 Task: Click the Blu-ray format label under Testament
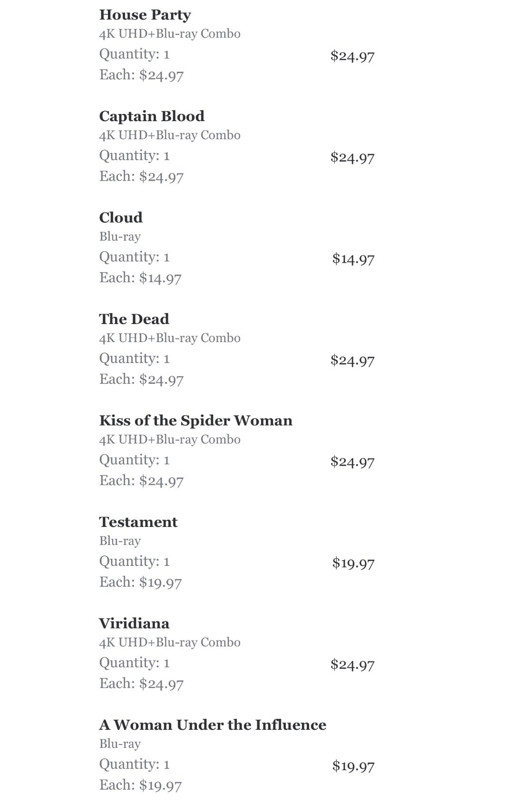pyautogui.click(x=120, y=541)
